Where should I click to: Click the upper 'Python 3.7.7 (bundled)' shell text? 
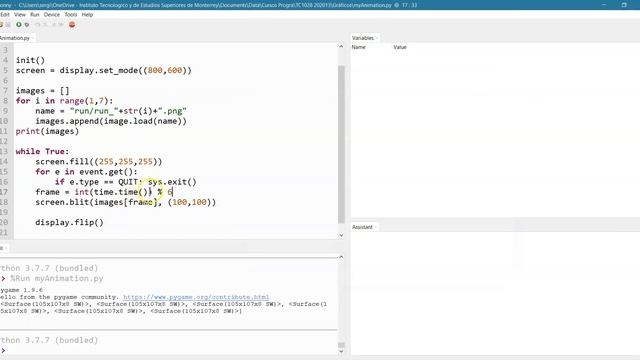coord(49,268)
